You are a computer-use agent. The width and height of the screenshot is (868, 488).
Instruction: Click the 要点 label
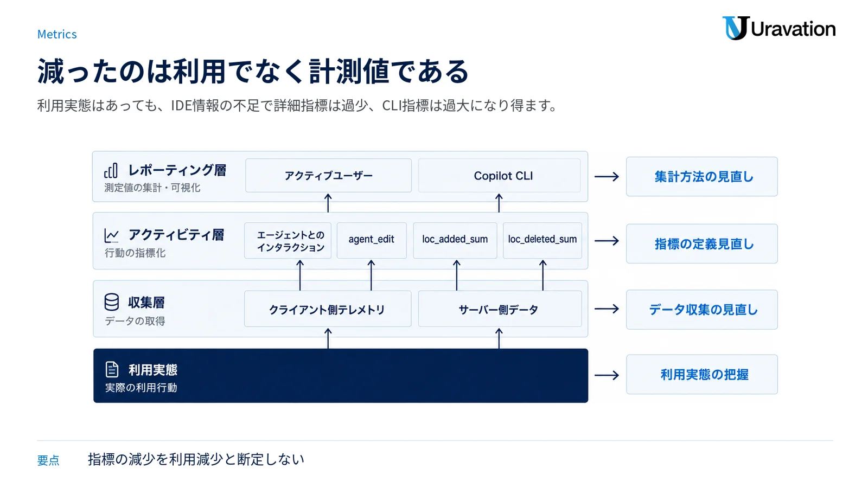click(48, 460)
